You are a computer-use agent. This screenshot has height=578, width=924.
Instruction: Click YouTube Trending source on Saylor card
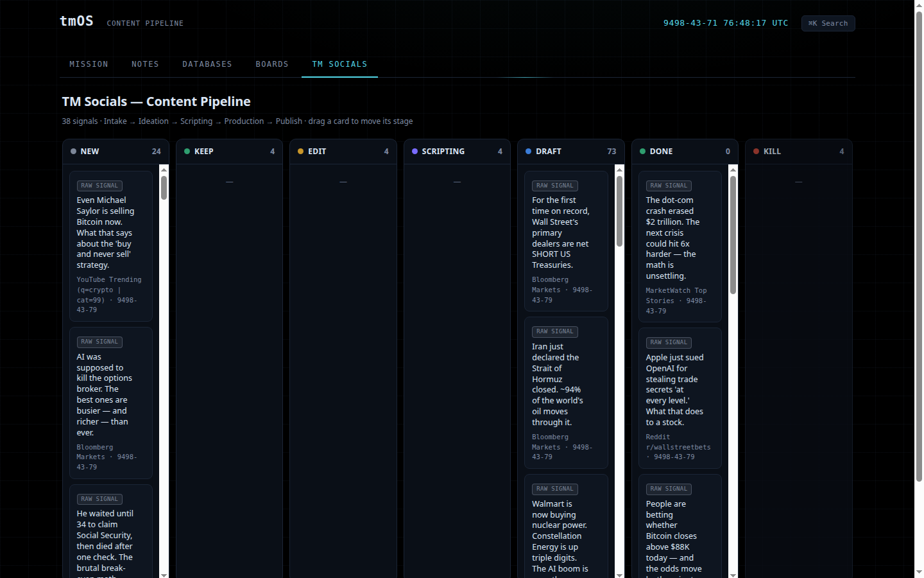coord(109,295)
